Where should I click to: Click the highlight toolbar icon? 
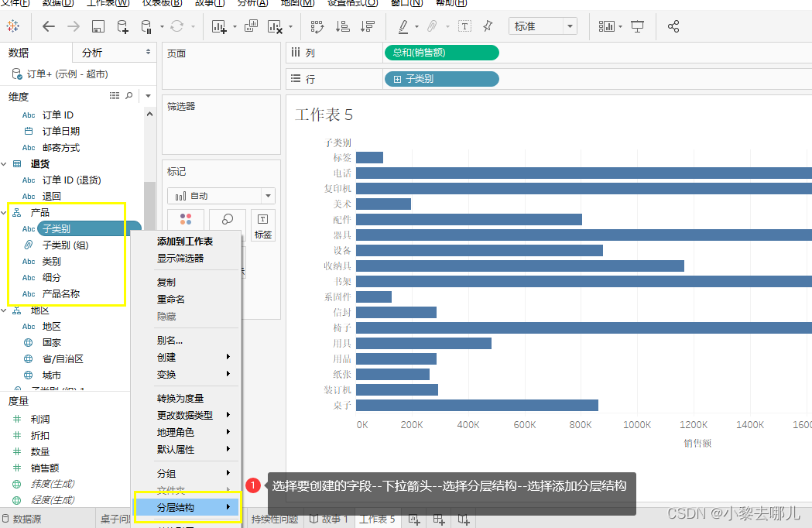point(405,26)
